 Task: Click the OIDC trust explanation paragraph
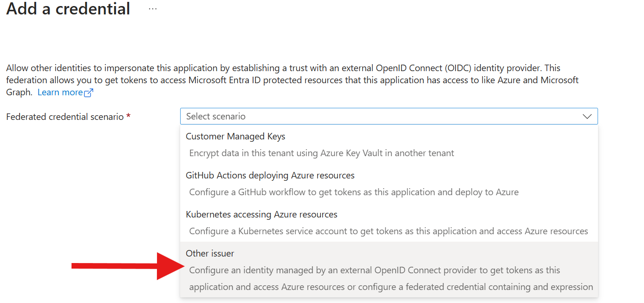click(x=292, y=80)
